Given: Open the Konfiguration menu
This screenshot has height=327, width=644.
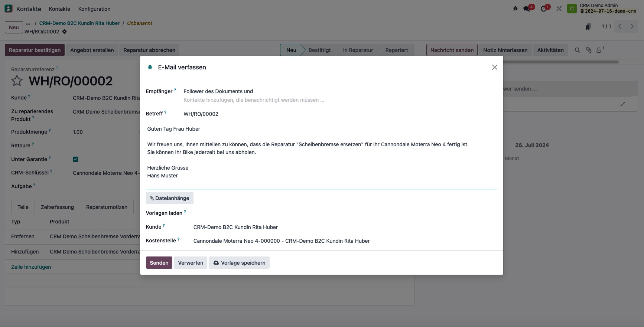Looking at the screenshot, I should pyautogui.click(x=94, y=9).
